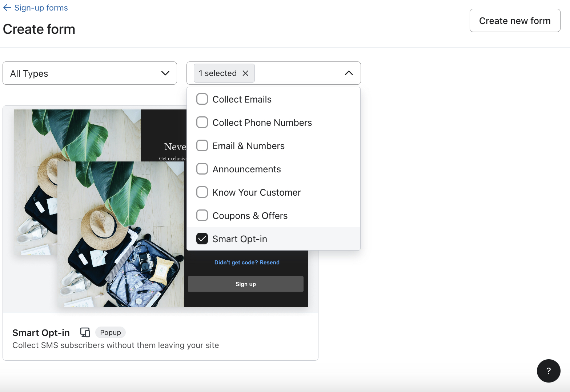This screenshot has height=392, width=570.
Task: Open the All Types filter dropdown
Action: tap(89, 73)
